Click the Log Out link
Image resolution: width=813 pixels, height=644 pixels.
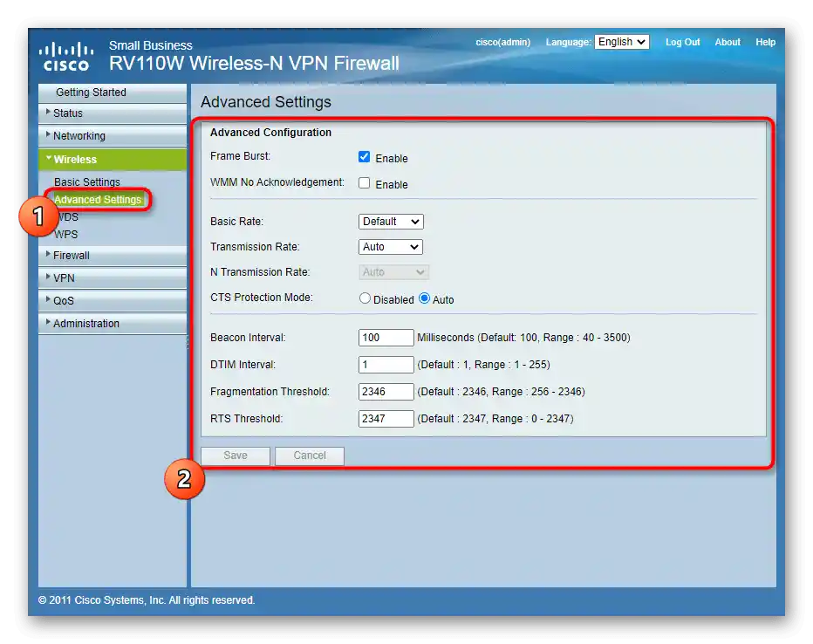(x=682, y=42)
